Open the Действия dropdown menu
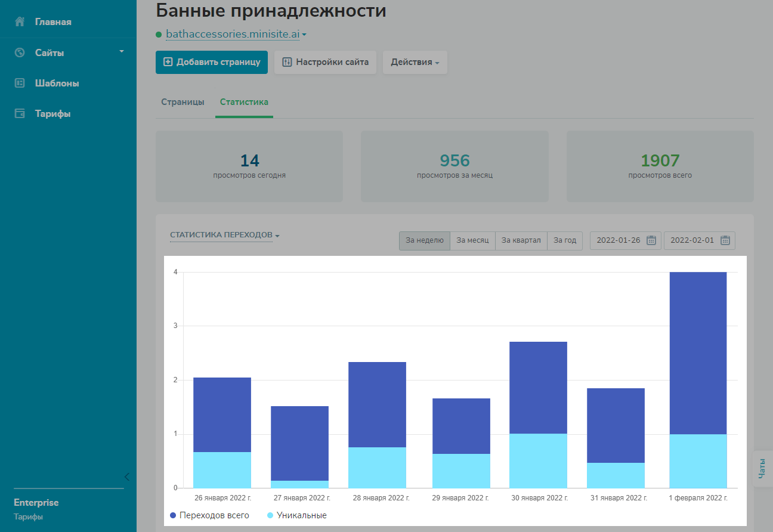Screen dimensions: 773x532 [x=415, y=62]
